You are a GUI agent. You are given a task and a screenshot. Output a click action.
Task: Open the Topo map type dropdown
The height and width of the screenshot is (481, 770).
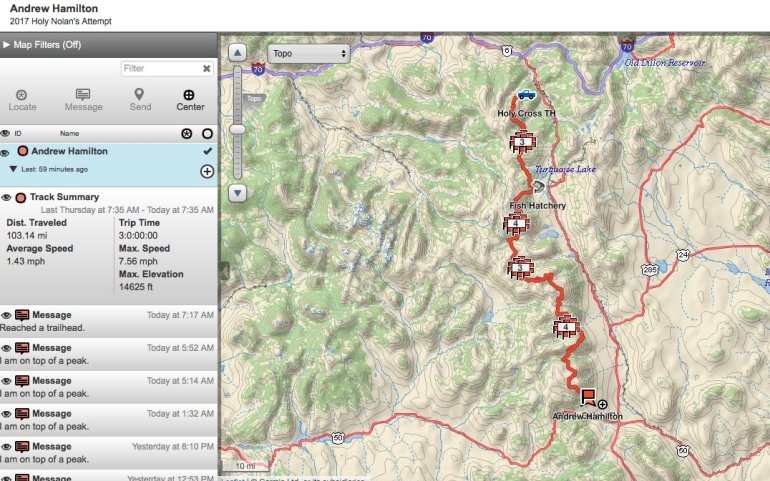tap(309, 54)
